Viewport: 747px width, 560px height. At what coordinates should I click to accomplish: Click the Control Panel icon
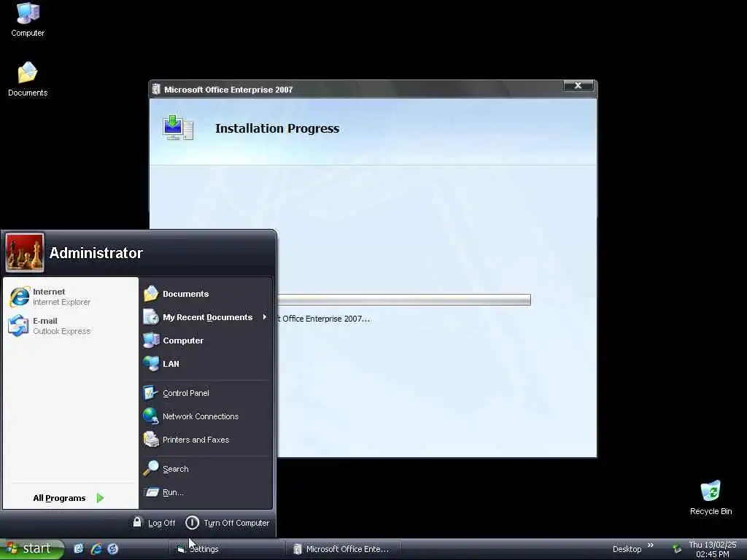[x=151, y=393]
